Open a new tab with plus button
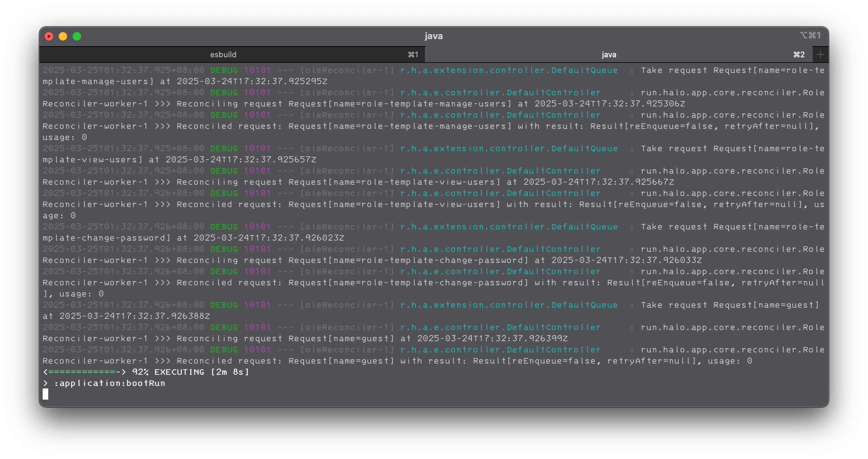 click(x=820, y=54)
